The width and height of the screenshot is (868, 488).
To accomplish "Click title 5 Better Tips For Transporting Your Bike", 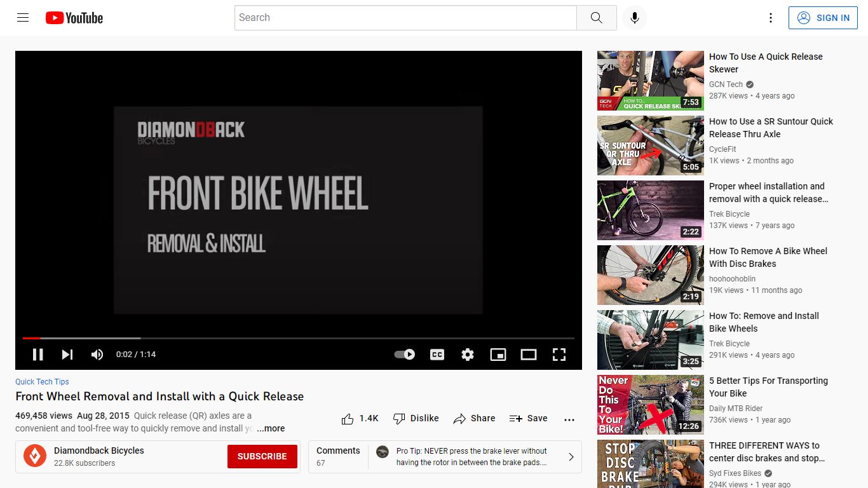I will 768,387.
